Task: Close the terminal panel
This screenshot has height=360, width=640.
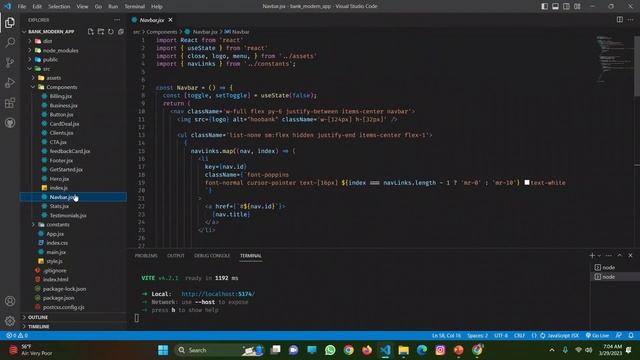Action: point(630,256)
